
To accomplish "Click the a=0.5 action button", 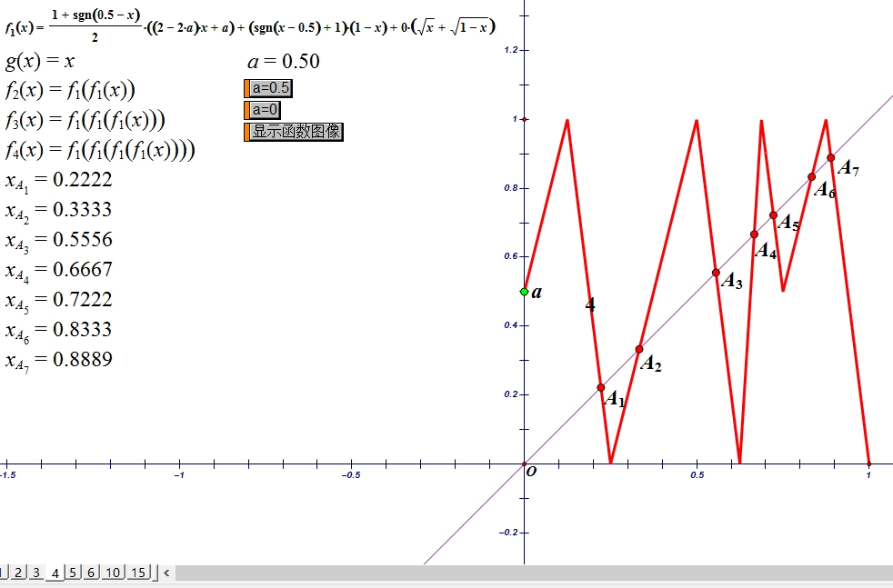I will [268, 88].
